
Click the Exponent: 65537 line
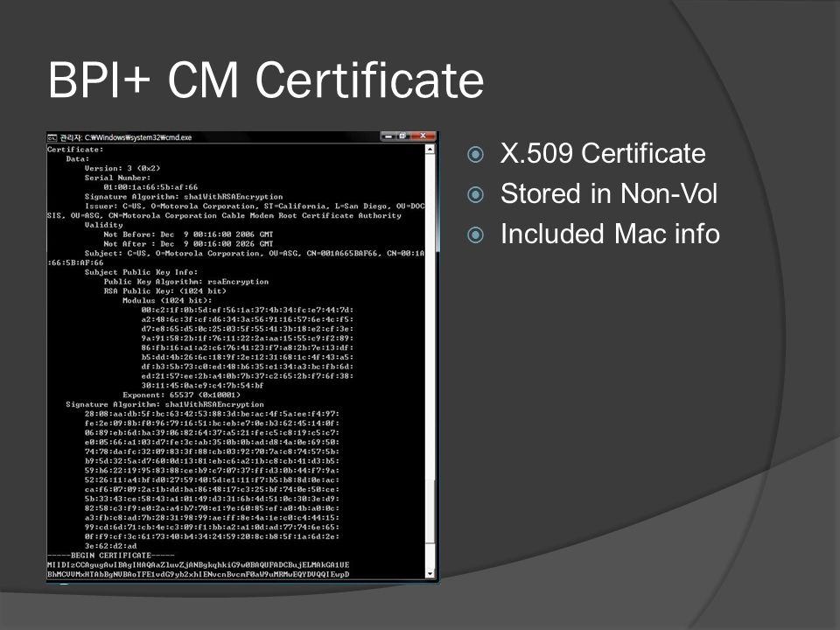click(181, 395)
